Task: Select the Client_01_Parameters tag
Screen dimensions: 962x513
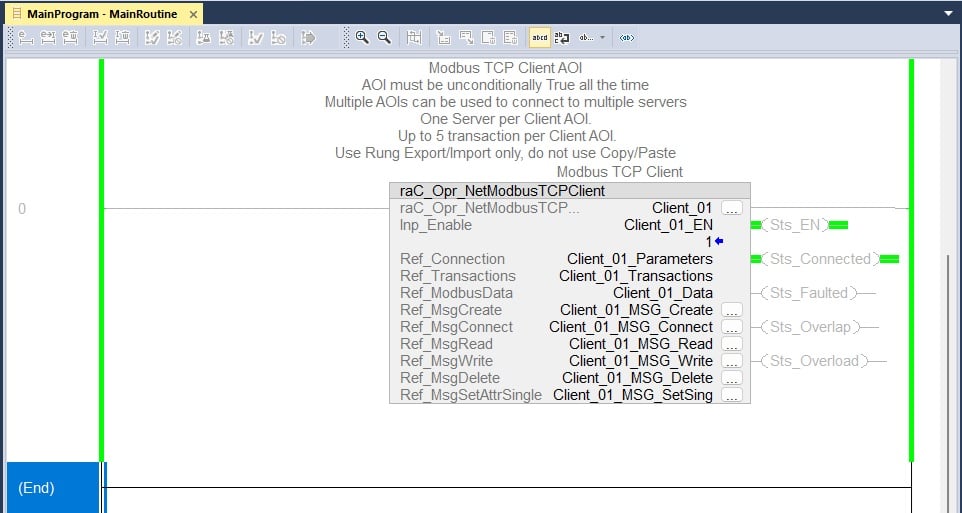Action: pyautogui.click(x=640, y=259)
